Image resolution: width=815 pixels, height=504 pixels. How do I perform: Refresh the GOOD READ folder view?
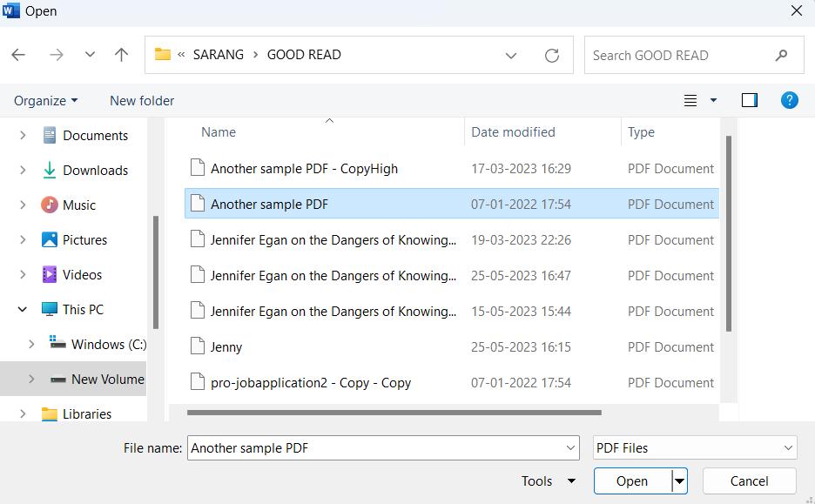point(551,55)
